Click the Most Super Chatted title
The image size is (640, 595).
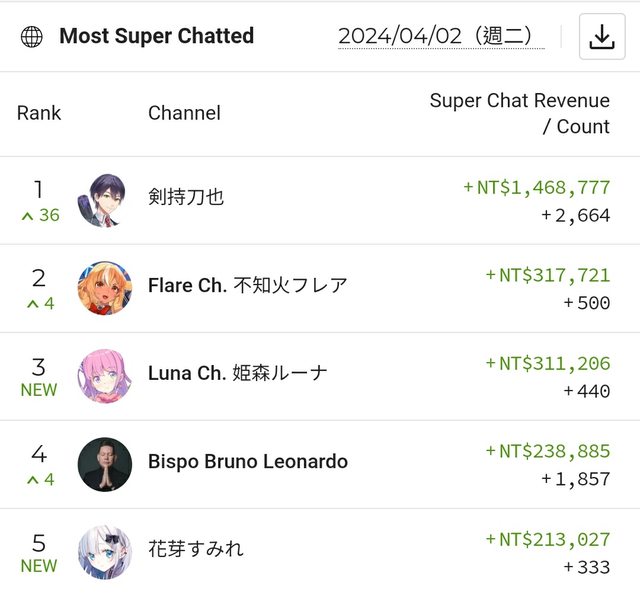pyautogui.click(x=157, y=37)
